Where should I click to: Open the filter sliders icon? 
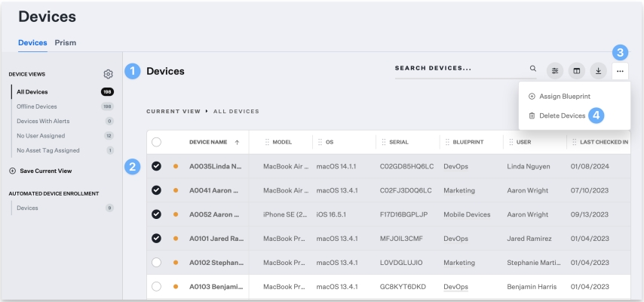[555, 71]
